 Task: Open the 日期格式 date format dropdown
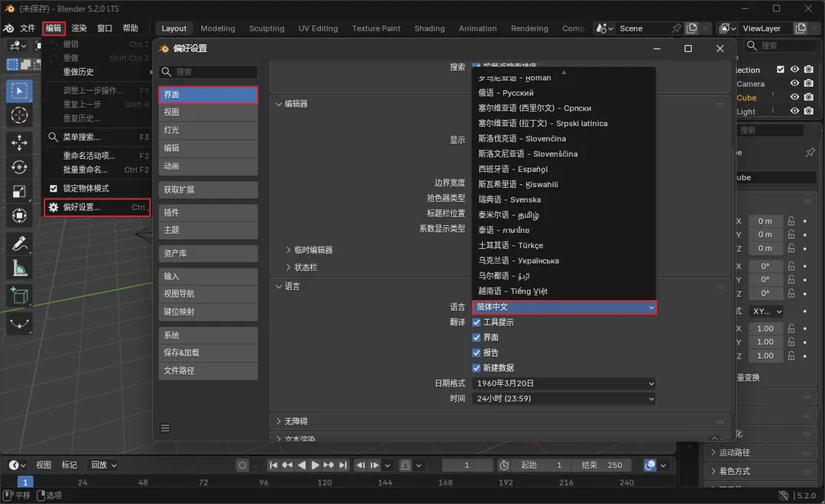[x=564, y=383]
